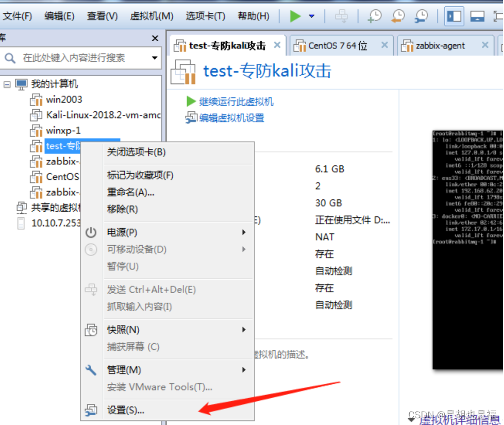Click the settings icon beside 设置(S)
The width and height of the screenshot is (504, 425).
(x=91, y=410)
